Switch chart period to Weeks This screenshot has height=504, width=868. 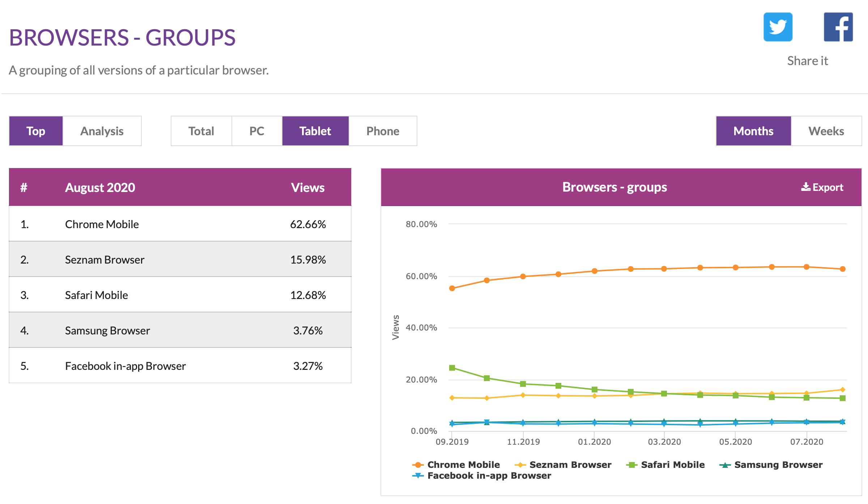point(826,131)
